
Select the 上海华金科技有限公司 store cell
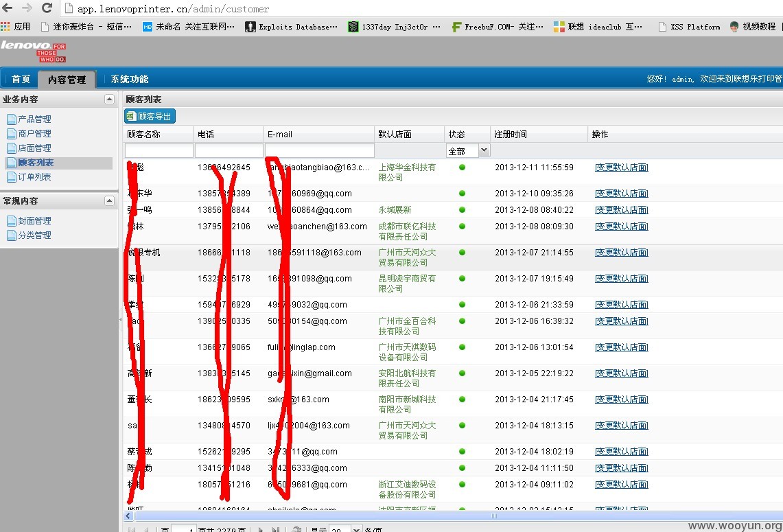click(407, 172)
